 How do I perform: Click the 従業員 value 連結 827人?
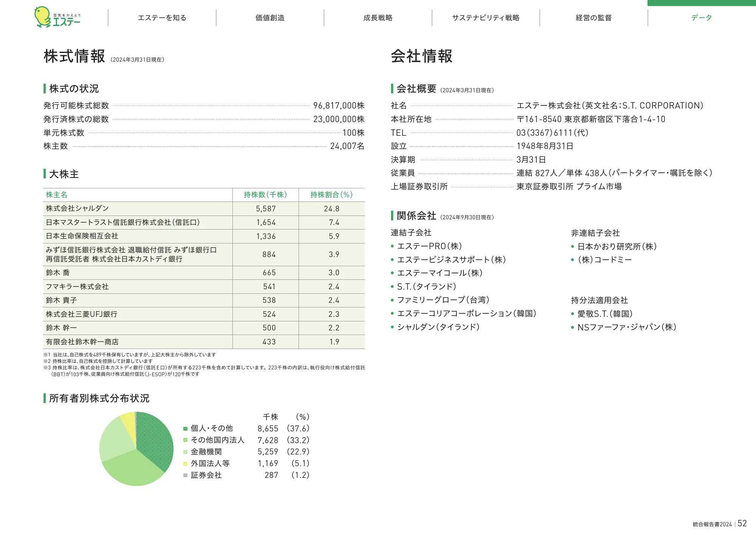[614, 173]
